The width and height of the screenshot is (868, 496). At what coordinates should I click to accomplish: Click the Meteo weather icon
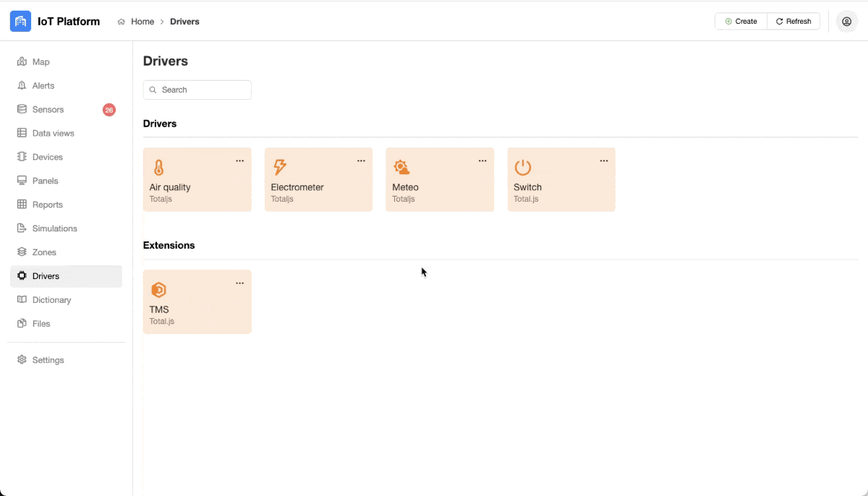pos(401,168)
